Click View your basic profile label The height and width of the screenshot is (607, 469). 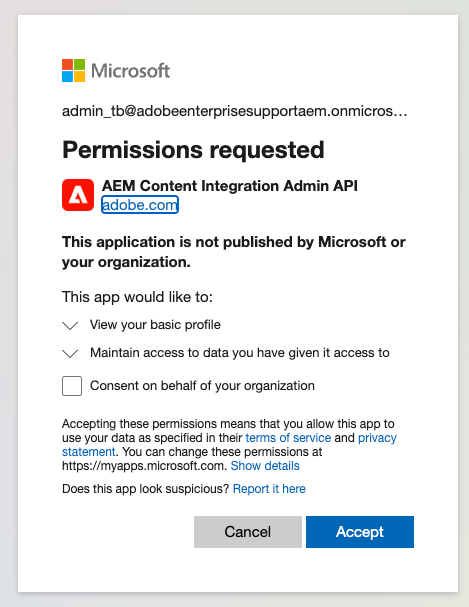coord(155,325)
